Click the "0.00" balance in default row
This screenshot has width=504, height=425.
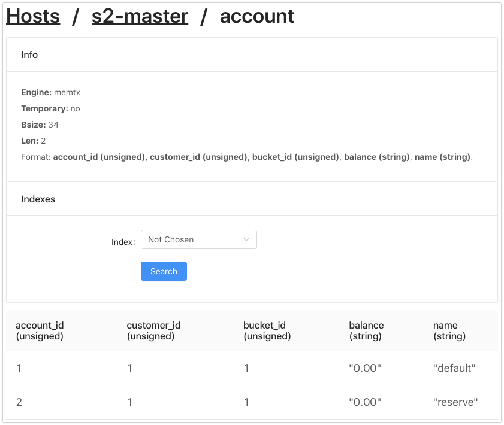(365, 368)
